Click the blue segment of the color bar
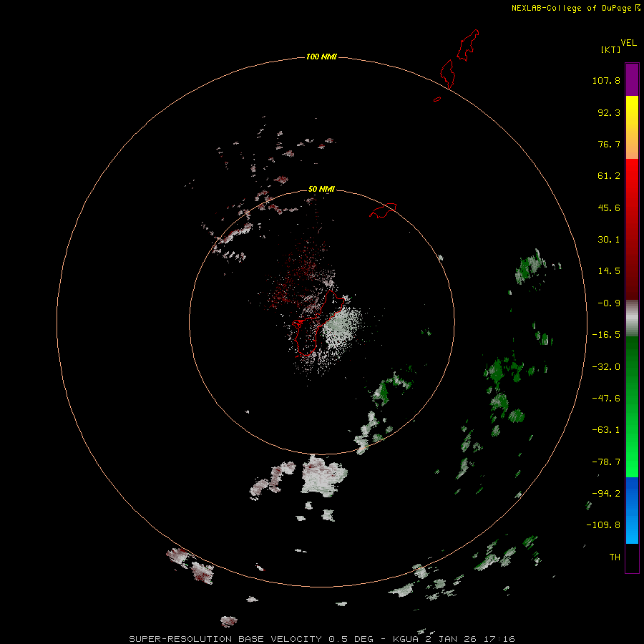Viewport: 644px width, 644px height. pyautogui.click(x=632, y=510)
